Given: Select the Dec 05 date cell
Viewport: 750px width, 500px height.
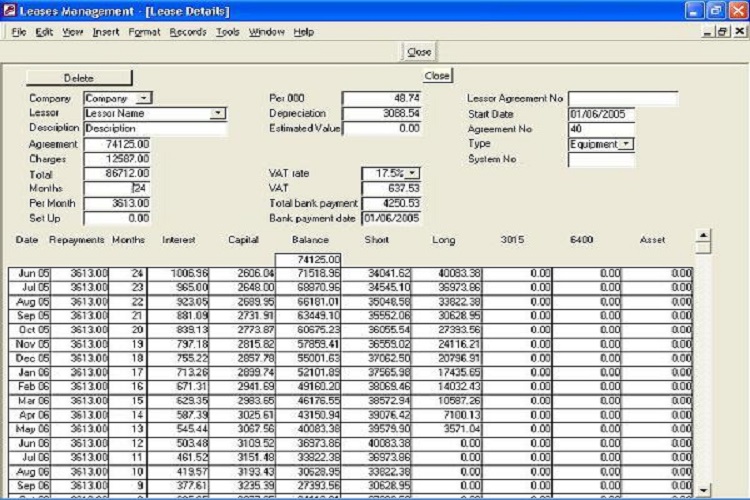Looking at the screenshot, I should [x=30, y=358].
